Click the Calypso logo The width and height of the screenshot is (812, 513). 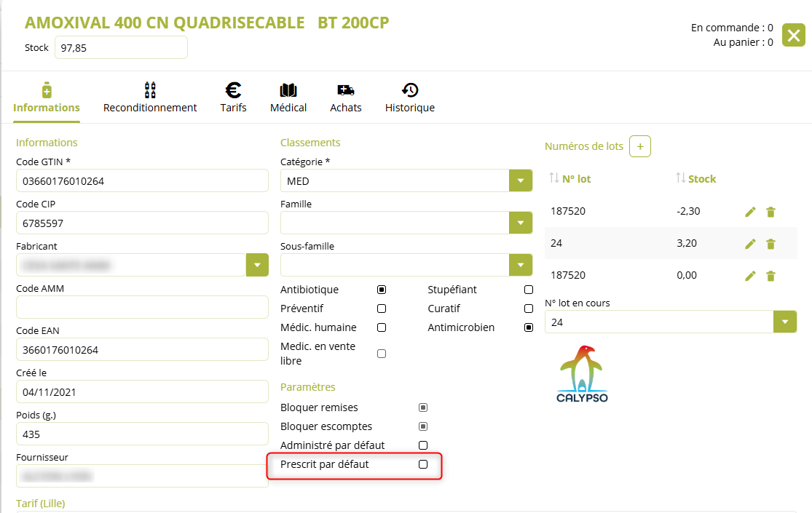(582, 374)
